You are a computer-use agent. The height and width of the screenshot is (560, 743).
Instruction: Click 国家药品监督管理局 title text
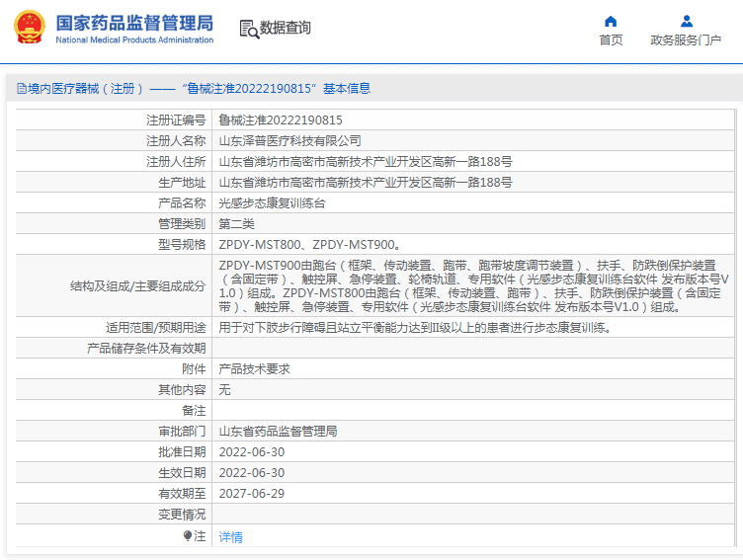(x=134, y=23)
